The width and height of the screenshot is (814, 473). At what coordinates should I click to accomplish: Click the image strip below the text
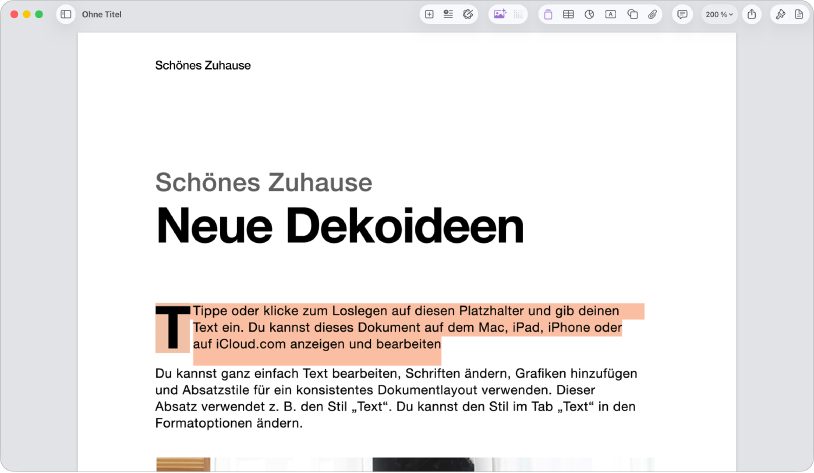tap(405, 465)
